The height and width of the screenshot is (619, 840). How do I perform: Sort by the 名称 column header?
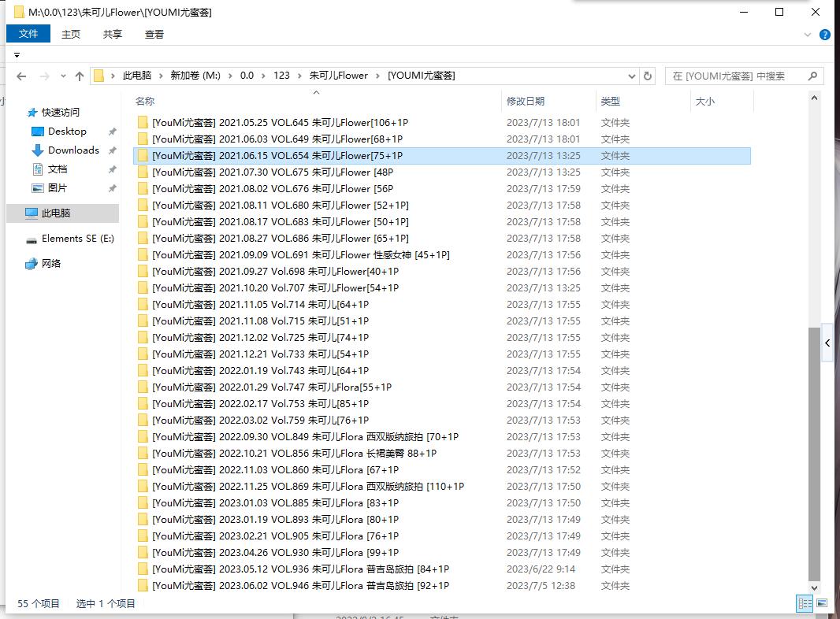coord(145,102)
